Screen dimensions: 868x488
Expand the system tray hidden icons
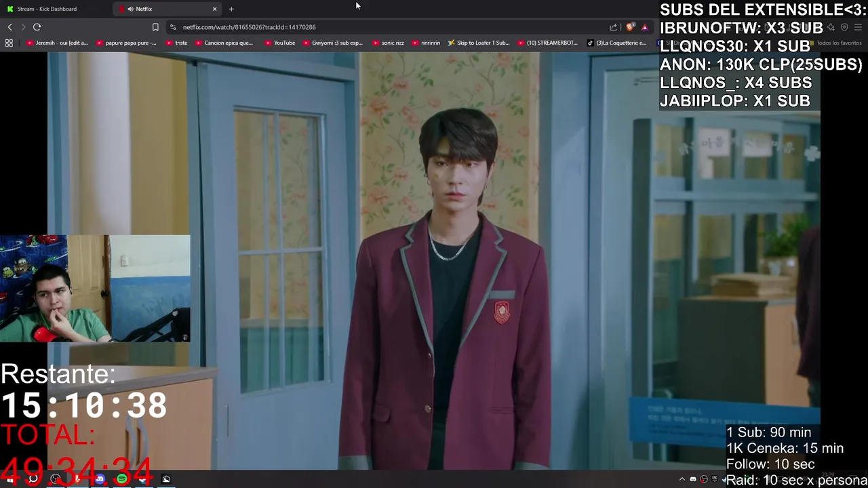tap(682, 479)
